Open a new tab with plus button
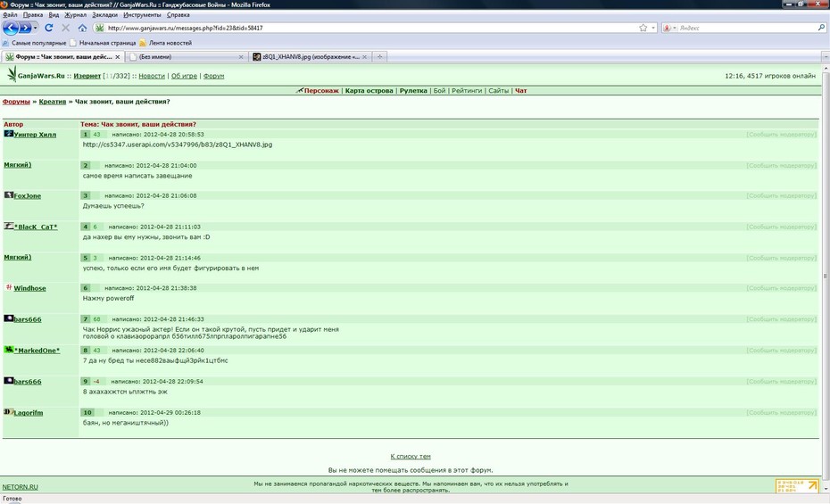The height and width of the screenshot is (504, 830). [379, 56]
